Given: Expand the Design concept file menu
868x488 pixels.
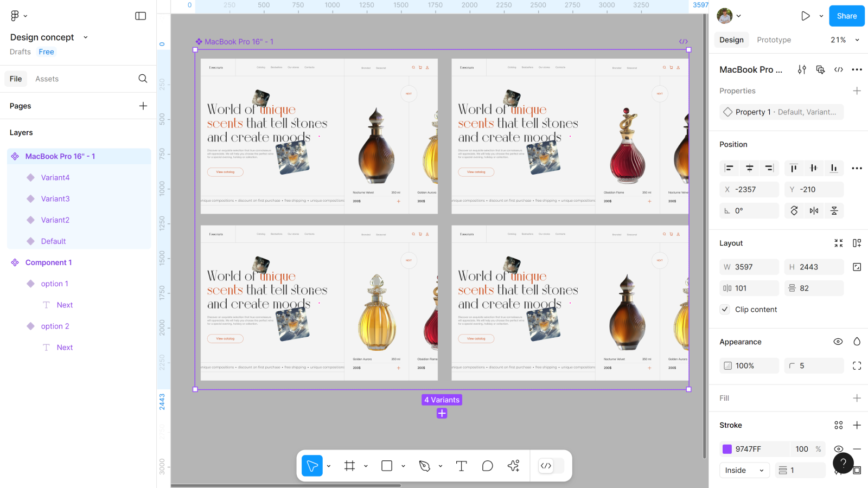Looking at the screenshot, I should pyautogui.click(x=85, y=37).
